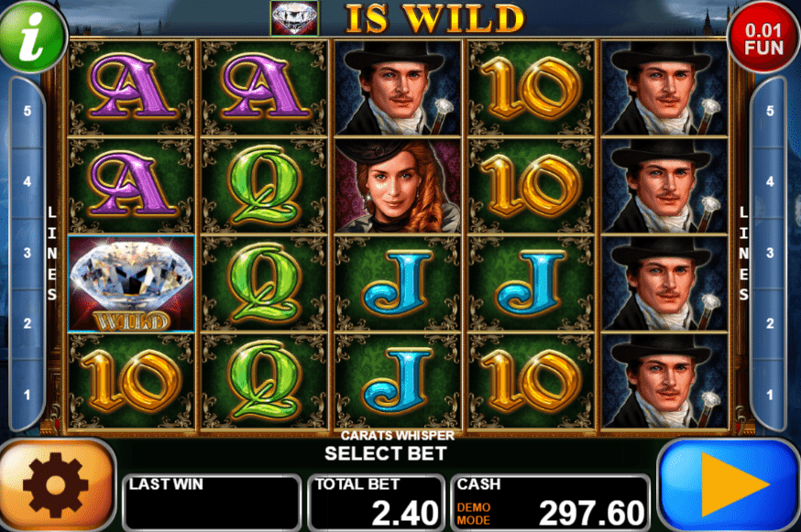801x532 pixels.
Task: Click the LAST WIN display box
Action: (212, 503)
